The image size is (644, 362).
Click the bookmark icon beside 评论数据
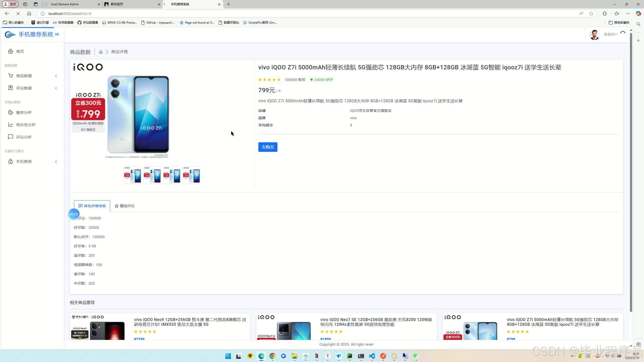point(11,88)
